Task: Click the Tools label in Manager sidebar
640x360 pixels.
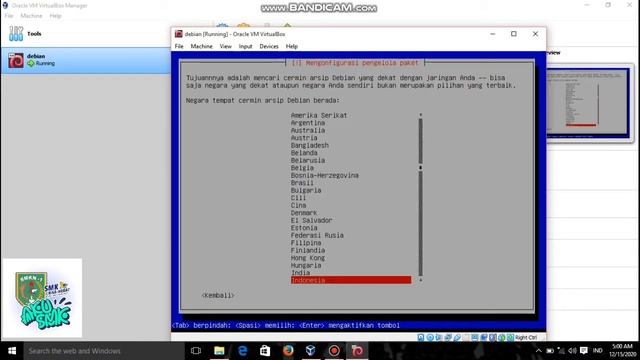Action: [x=34, y=33]
